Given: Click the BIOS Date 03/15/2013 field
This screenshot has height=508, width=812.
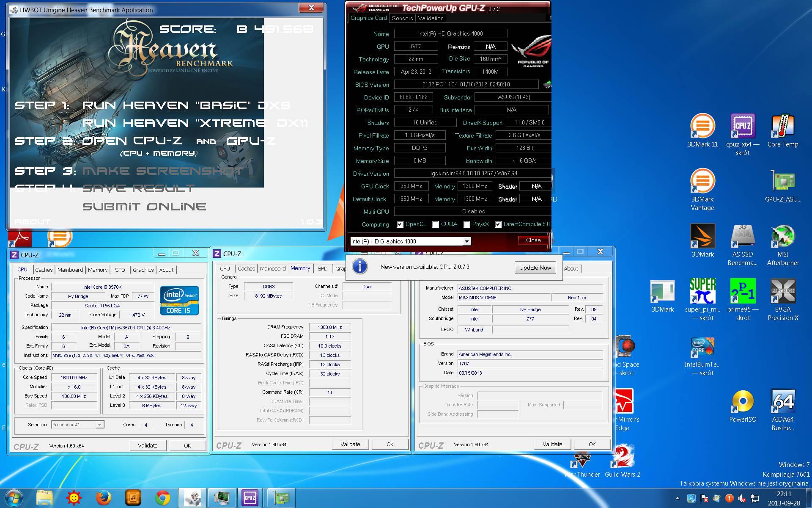Looking at the screenshot, I should 530,373.
